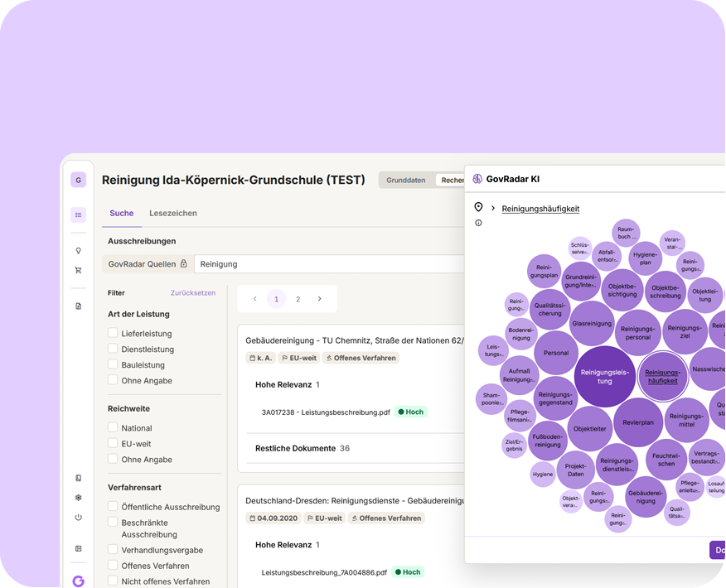The image size is (726, 588).
Task: Select the Feuchtwischen bubble
Action: coord(666,460)
